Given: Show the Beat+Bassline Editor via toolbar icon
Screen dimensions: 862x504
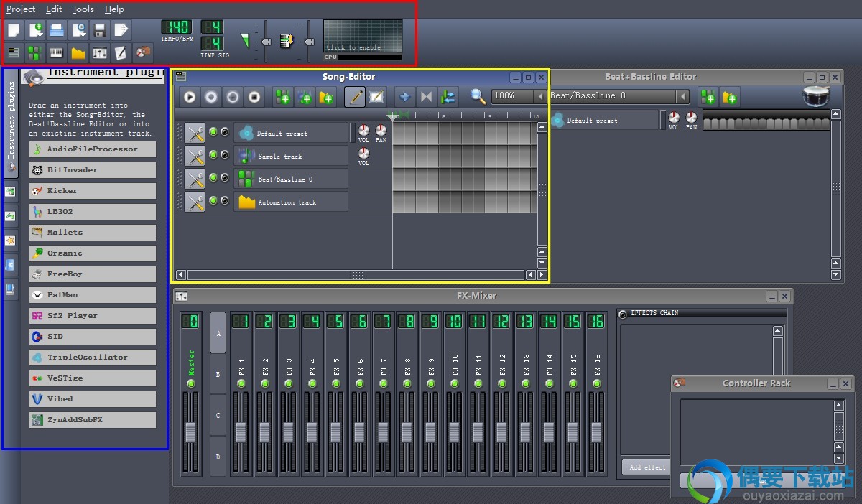Looking at the screenshot, I should point(34,52).
